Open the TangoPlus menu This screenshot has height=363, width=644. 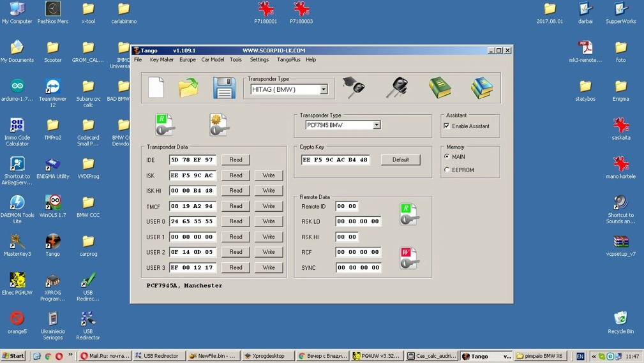(288, 59)
